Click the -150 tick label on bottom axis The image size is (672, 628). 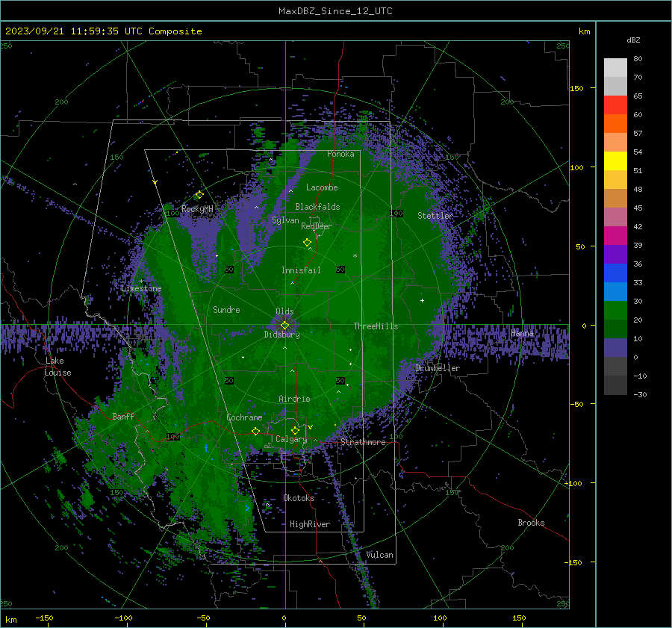[x=44, y=618]
